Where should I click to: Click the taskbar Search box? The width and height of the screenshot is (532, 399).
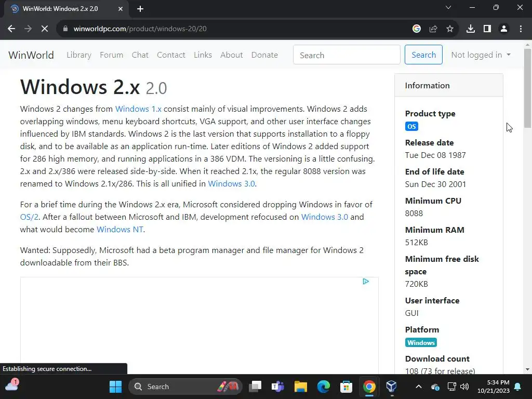pyautogui.click(x=185, y=387)
